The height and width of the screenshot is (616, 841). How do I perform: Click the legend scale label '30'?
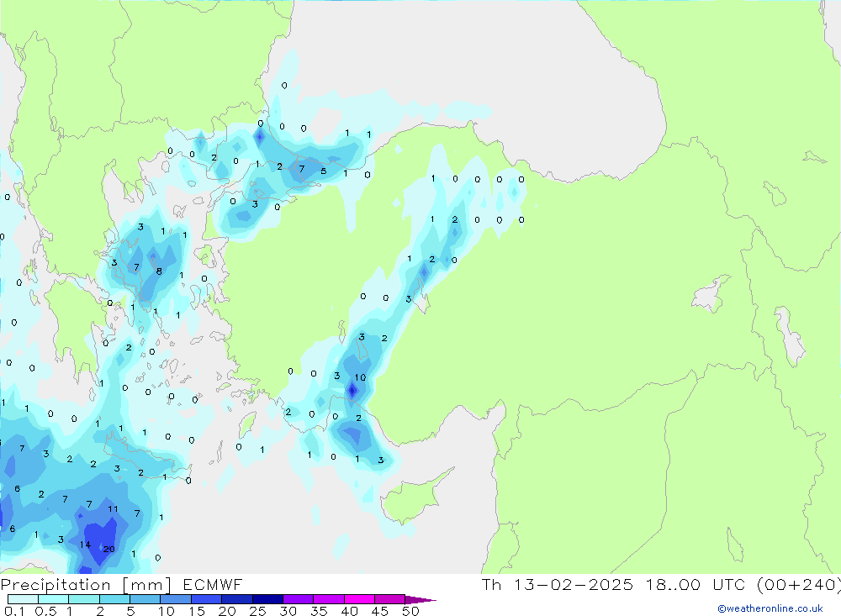[288, 611]
